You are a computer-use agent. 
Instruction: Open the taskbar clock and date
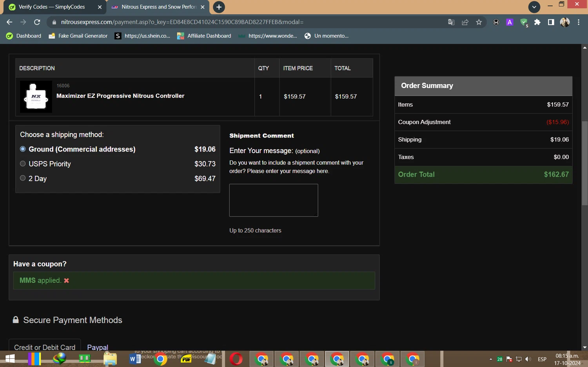567,359
